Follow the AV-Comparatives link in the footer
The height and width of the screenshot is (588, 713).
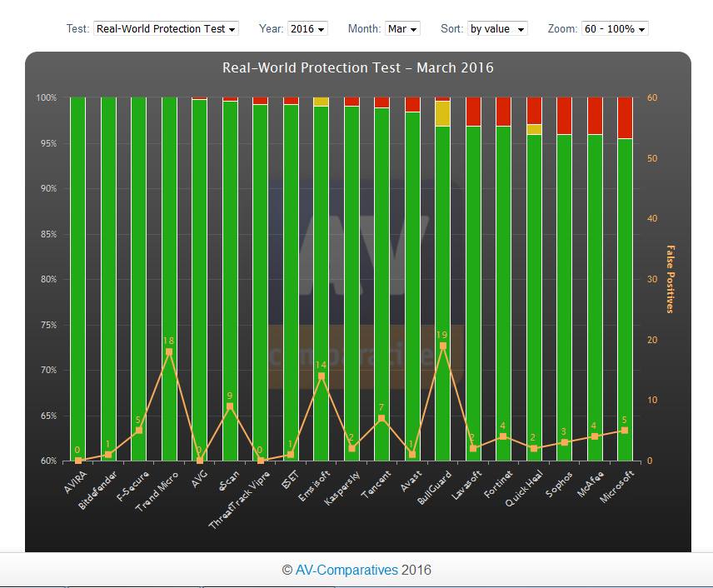[x=347, y=570]
